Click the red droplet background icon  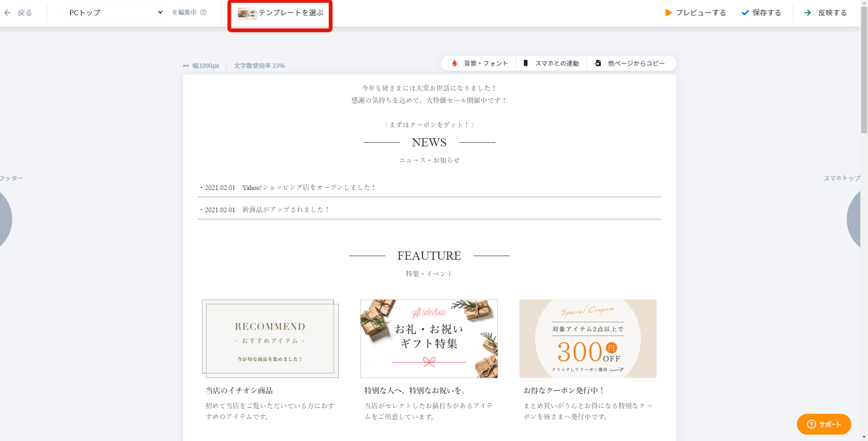455,63
